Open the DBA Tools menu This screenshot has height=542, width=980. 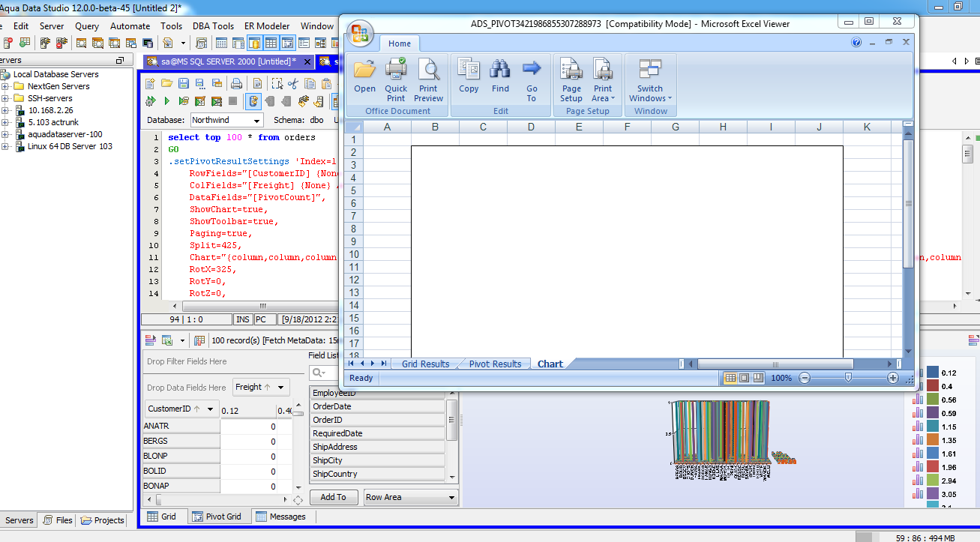(x=213, y=25)
